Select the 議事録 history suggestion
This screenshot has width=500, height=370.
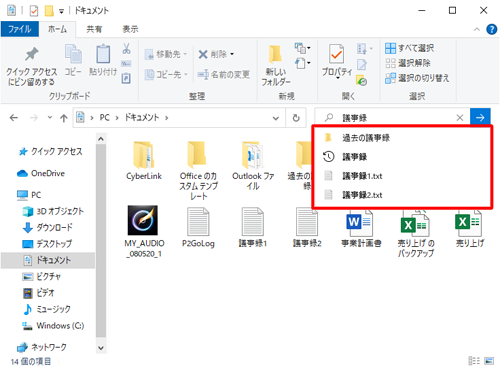(x=402, y=157)
